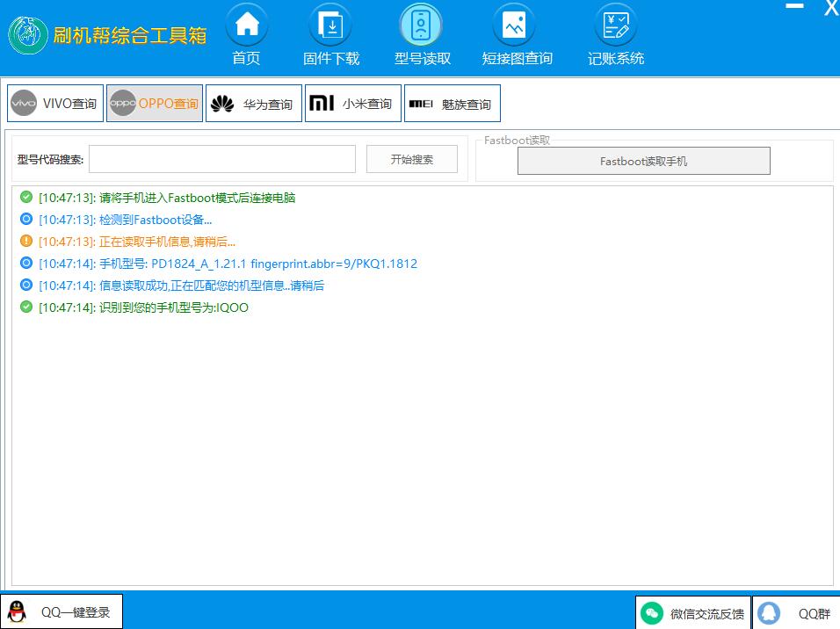Click the orange warning icon beside 正在读取手机信息
The image size is (840, 629).
[x=25, y=241]
